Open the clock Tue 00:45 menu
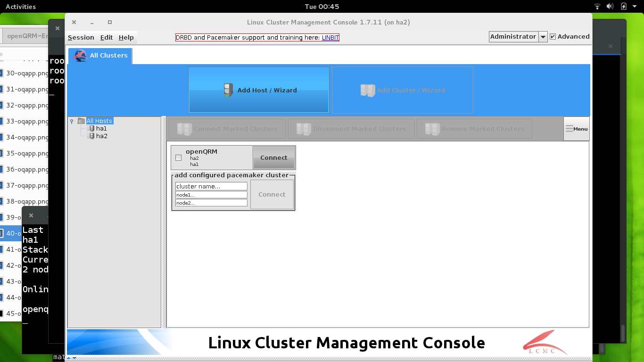 [322, 7]
